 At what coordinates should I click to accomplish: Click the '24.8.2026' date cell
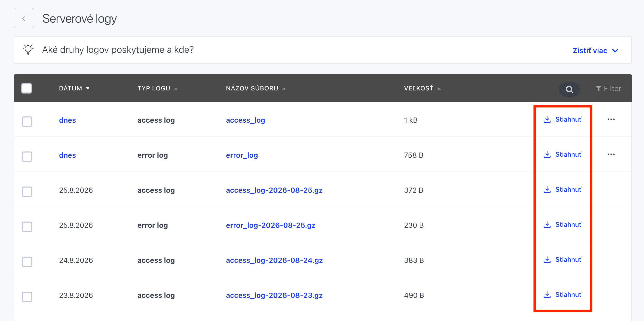[76, 260]
